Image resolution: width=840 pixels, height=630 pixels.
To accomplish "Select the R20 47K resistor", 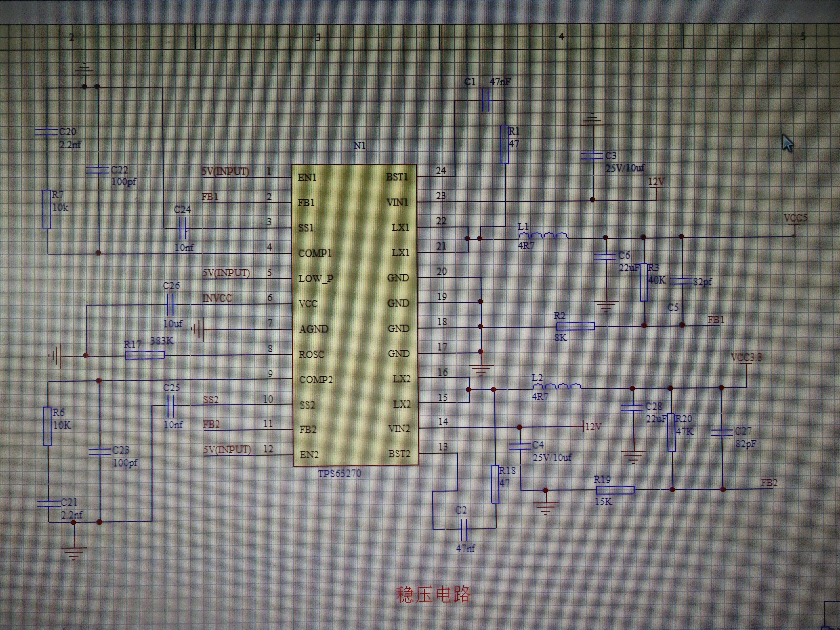I will point(671,433).
